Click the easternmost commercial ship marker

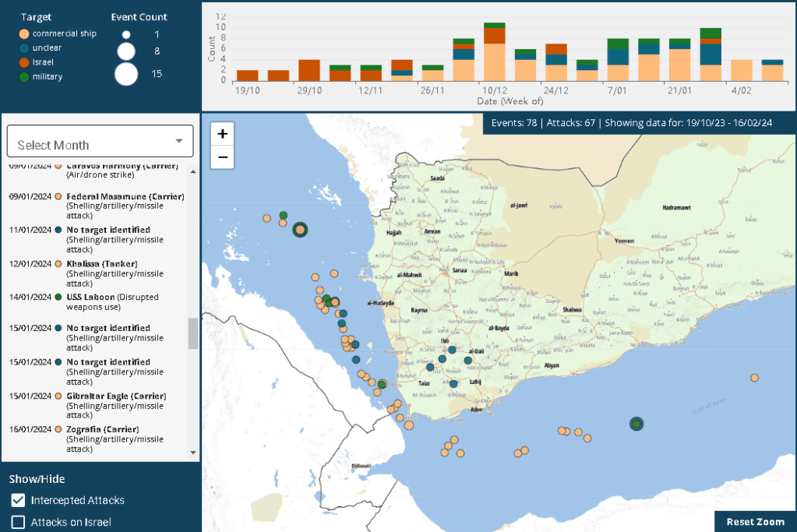[x=754, y=378]
